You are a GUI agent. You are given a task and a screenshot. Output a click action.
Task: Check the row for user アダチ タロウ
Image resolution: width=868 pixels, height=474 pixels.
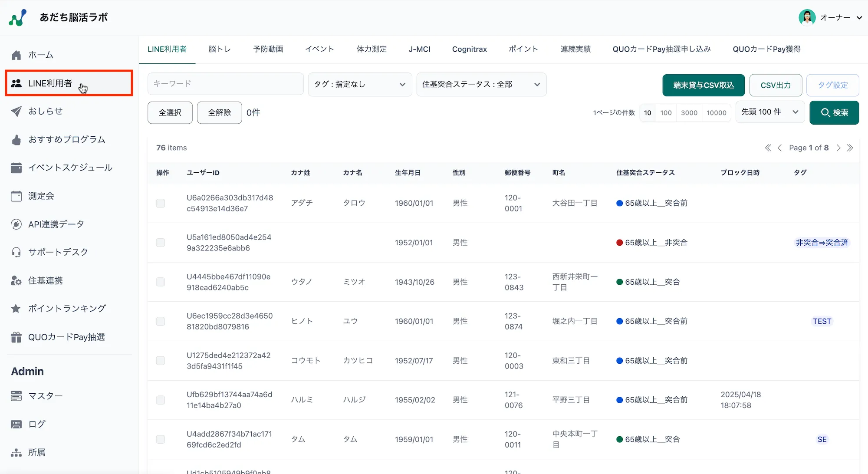click(161, 203)
